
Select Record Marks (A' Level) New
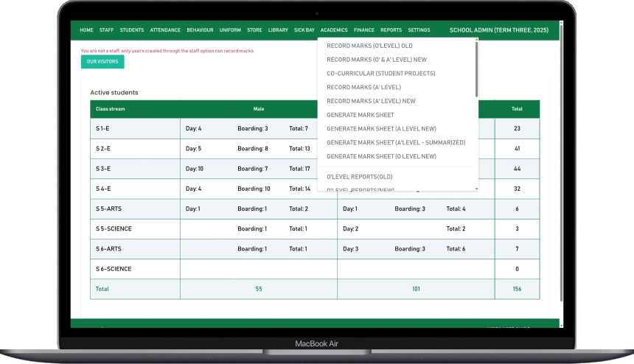coord(371,101)
